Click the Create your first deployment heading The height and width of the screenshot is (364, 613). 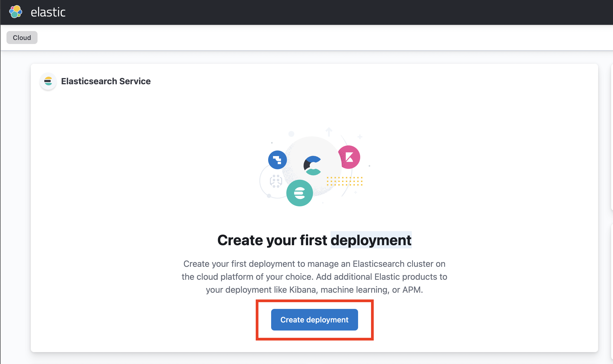tap(272, 240)
